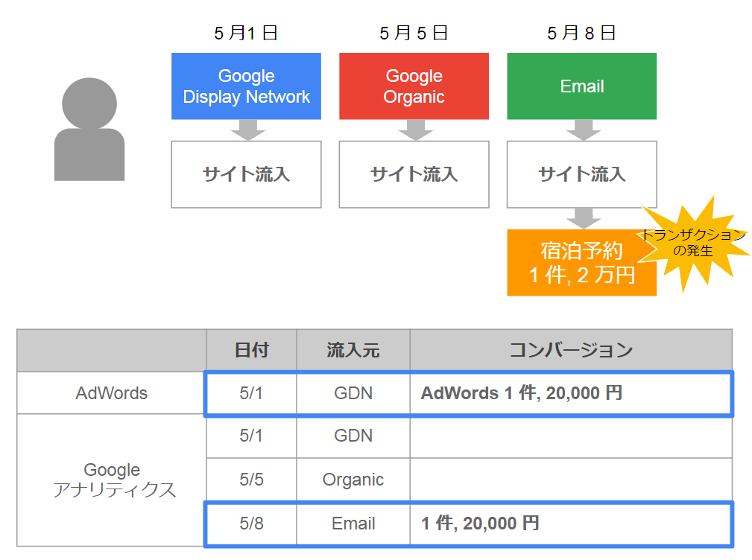Image resolution: width=752 pixels, height=560 pixels.
Task: Click サイト流入 box under Email
Action: (582, 174)
